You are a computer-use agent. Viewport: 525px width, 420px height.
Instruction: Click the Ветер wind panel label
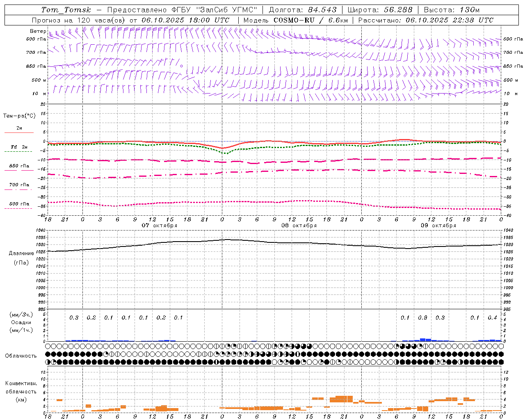(x=38, y=31)
